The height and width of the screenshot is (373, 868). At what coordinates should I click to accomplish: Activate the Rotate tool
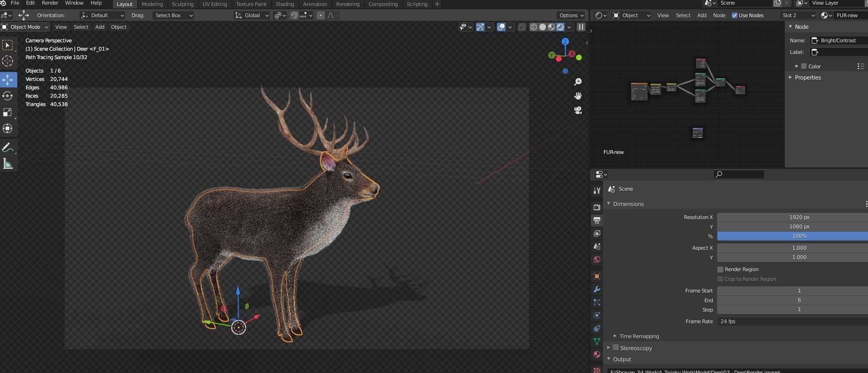[7, 96]
